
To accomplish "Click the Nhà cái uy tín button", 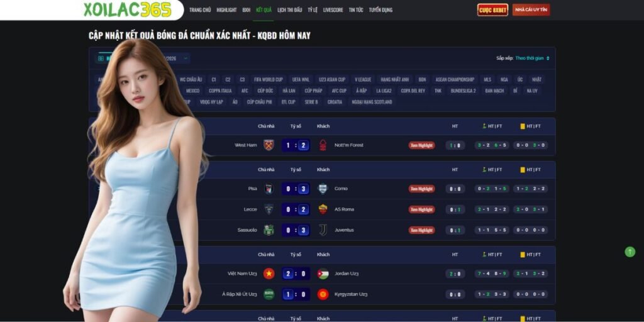I will click(x=531, y=10).
